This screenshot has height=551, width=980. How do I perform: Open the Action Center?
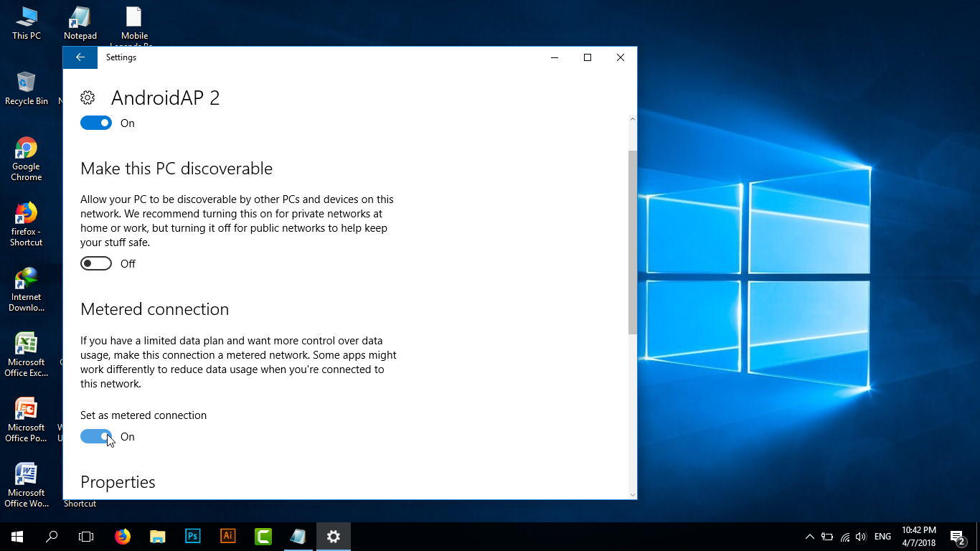pos(956,536)
